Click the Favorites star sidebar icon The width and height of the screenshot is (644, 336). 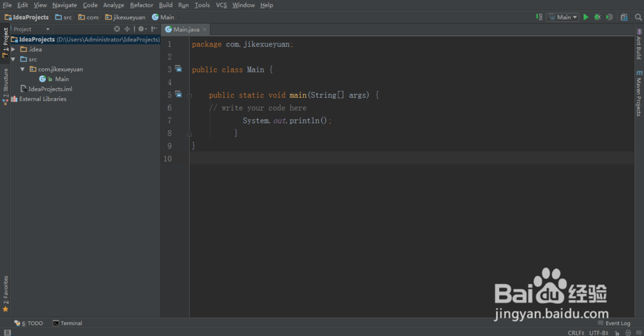(5, 310)
